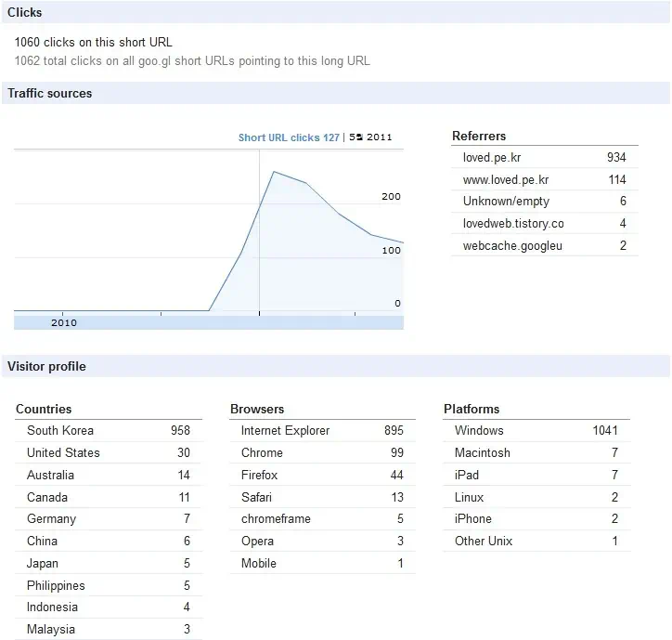Image resolution: width=672 pixels, height=640 pixels.
Task: Select the South Korea country row
Action: click(x=109, y=431)
